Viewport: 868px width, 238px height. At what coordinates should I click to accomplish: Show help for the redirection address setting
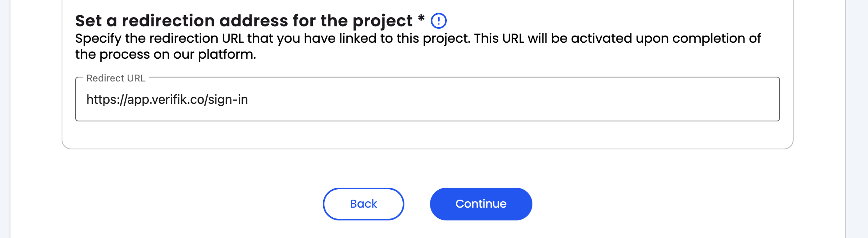click(438, 21)
